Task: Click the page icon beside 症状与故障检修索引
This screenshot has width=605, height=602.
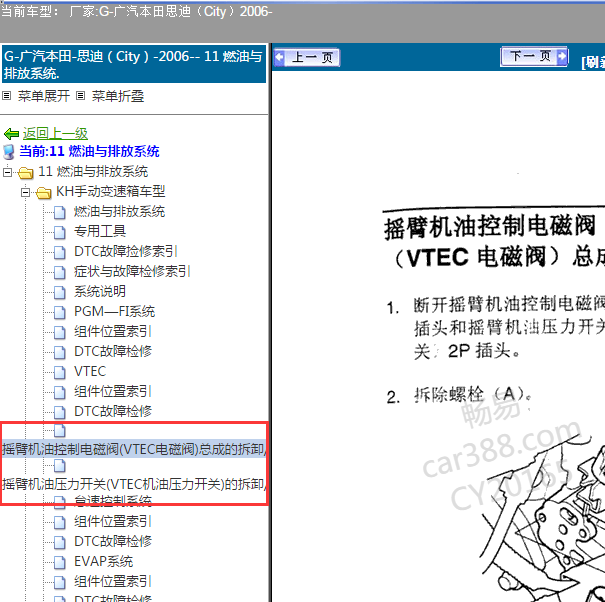Action: [59, 272]
